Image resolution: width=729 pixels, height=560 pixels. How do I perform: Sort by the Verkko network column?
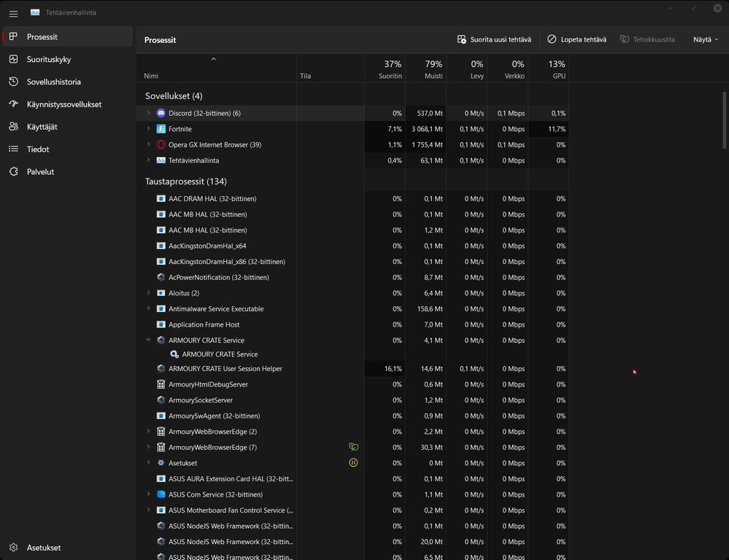coord(507,69)
